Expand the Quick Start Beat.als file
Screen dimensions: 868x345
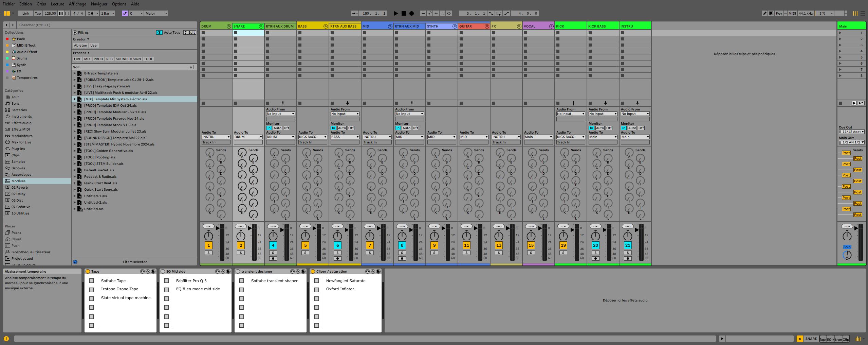click(75, 183)
